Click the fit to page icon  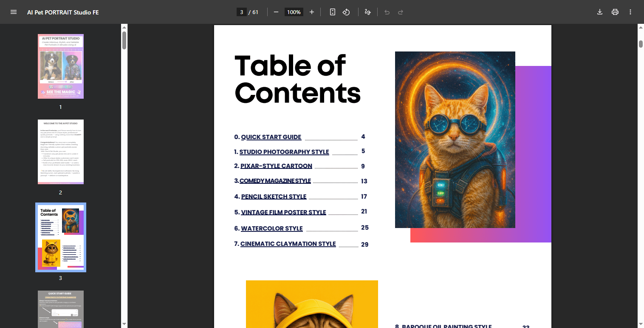click(333, 12)
